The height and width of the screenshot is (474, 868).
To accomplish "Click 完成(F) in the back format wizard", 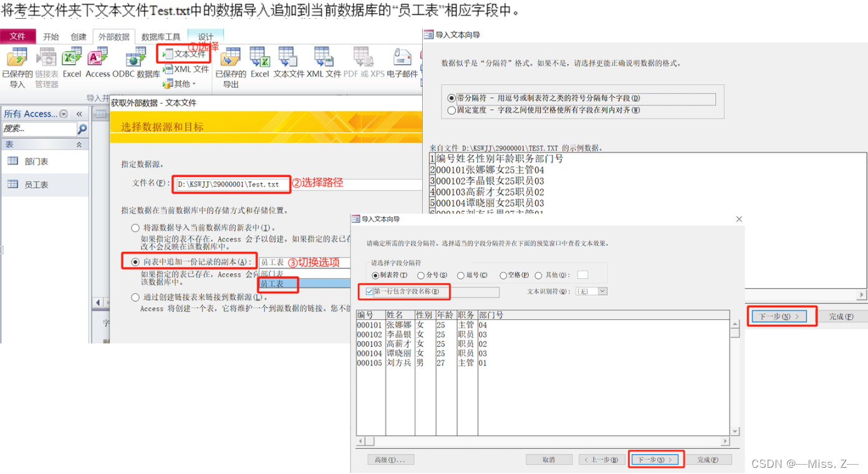I will [x=841, y=316].
